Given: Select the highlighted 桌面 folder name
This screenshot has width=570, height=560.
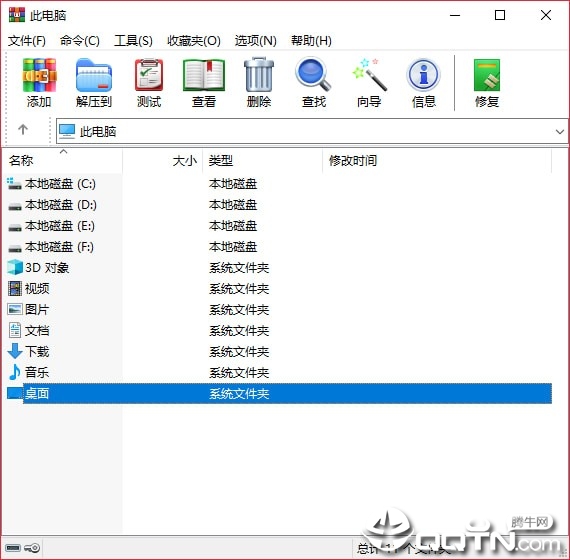Looking at the screenshot, I should [x=37, y=393].
